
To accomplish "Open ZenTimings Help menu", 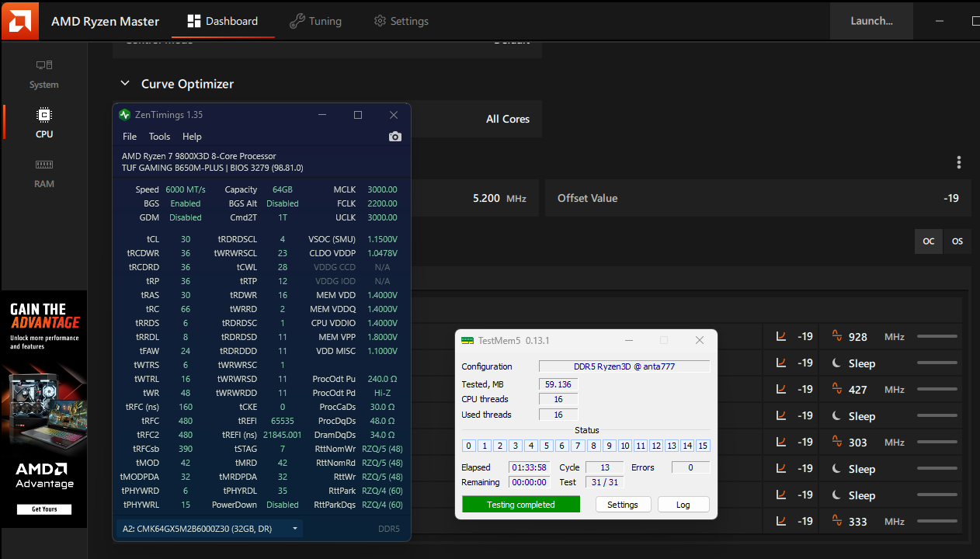I will tap(192, 137).
